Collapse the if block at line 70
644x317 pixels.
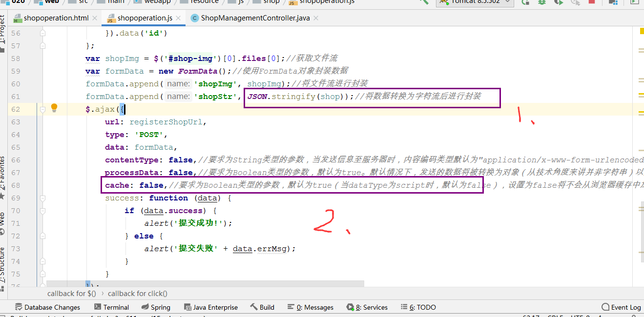tap(42, 211)
